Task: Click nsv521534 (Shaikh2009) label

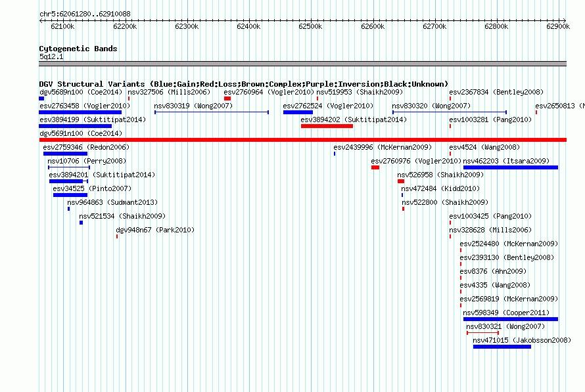Action: 122,216
